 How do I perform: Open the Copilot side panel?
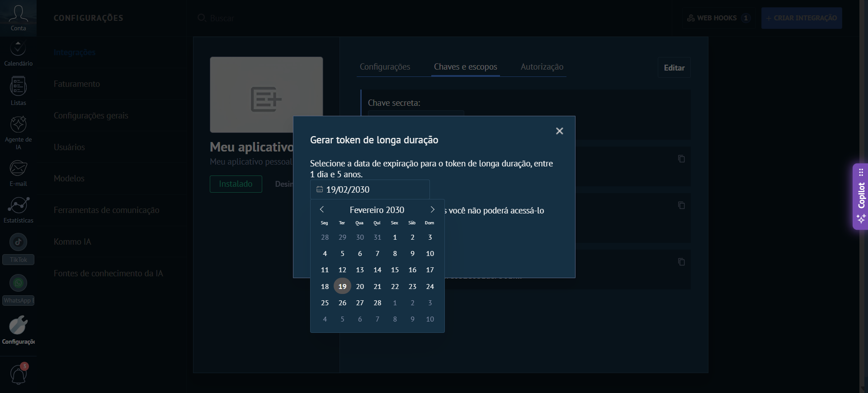click(860, 196)
